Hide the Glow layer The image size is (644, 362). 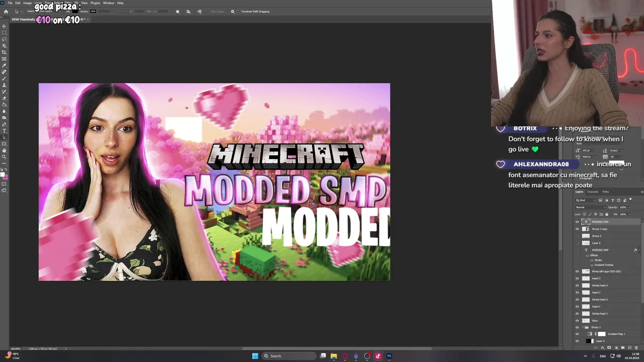pyautogui.click(x=577, y=320)
